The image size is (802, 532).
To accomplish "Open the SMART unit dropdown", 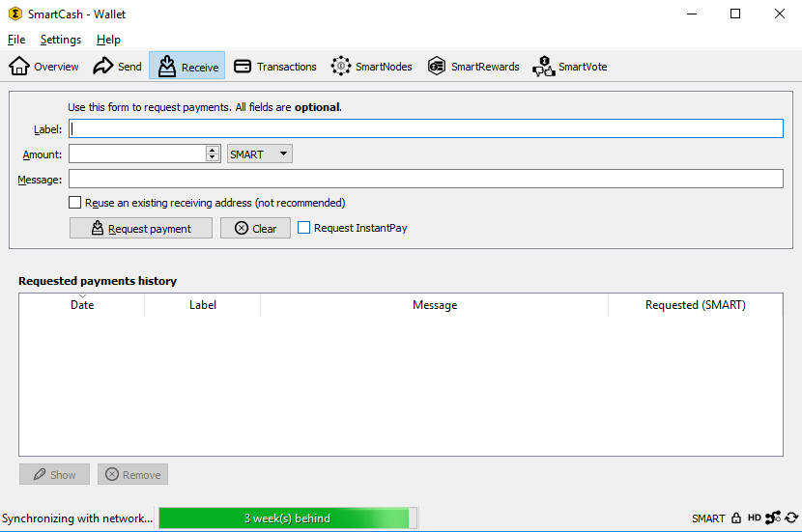I will click(259, 154).
